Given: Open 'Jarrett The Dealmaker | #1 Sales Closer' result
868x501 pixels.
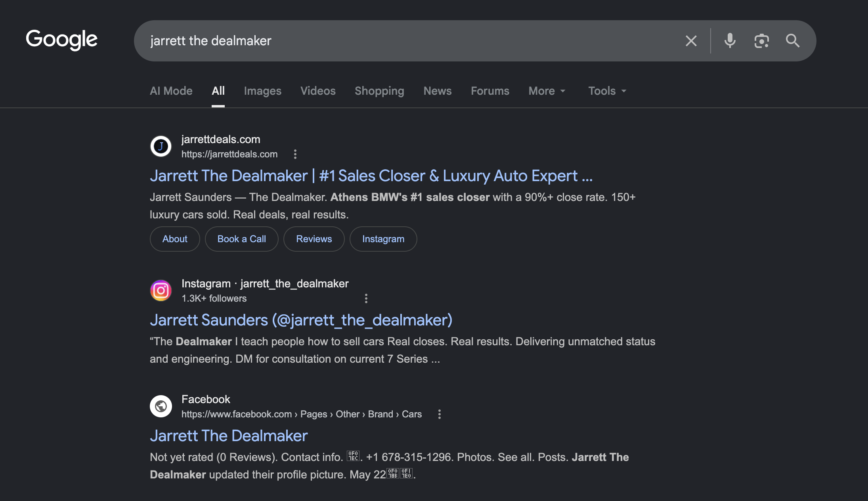Looking at the screenshot, I should click(371, 176).
